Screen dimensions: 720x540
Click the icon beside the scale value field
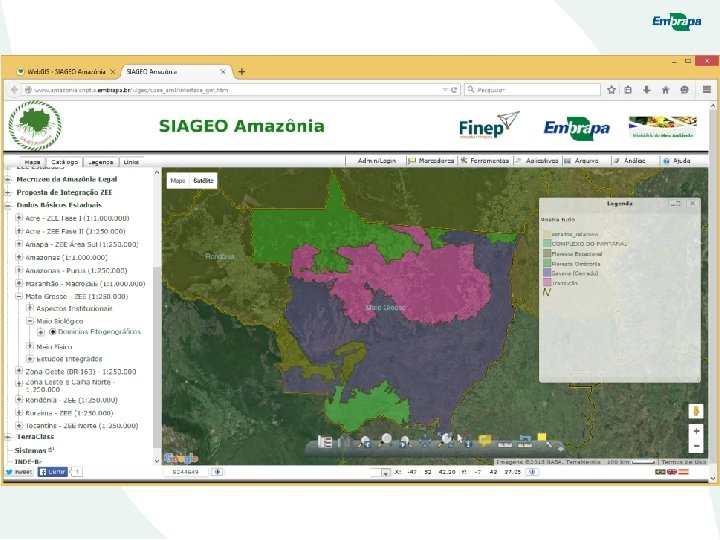(x=217, y=472)
